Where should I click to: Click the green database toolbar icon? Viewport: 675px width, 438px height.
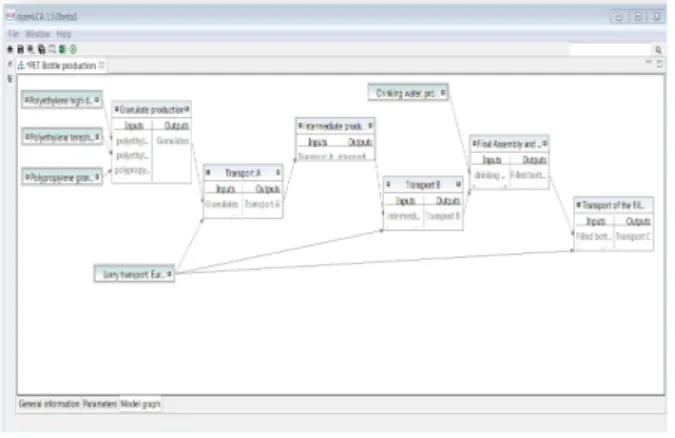(x=62, y=50)
